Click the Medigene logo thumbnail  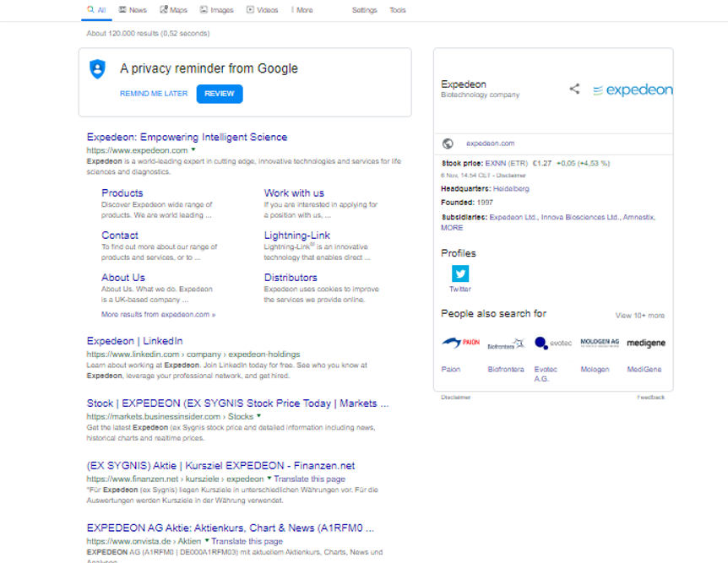coord(645,343)
